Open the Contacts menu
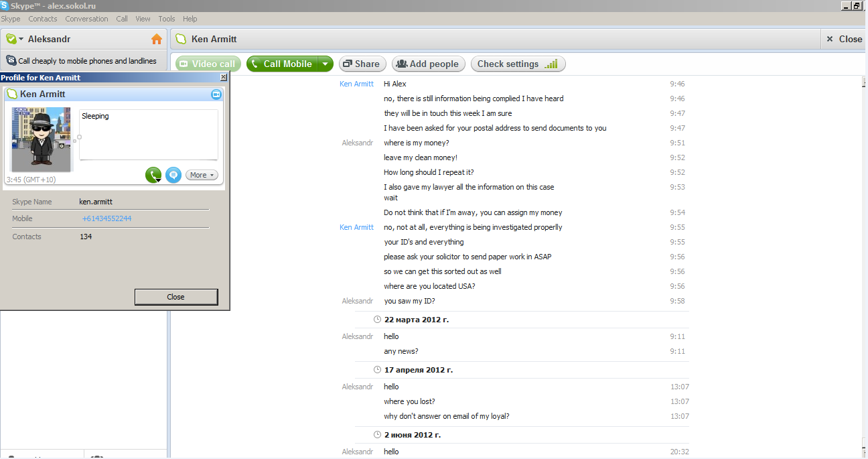868x459 pixels. coord(43,19)
